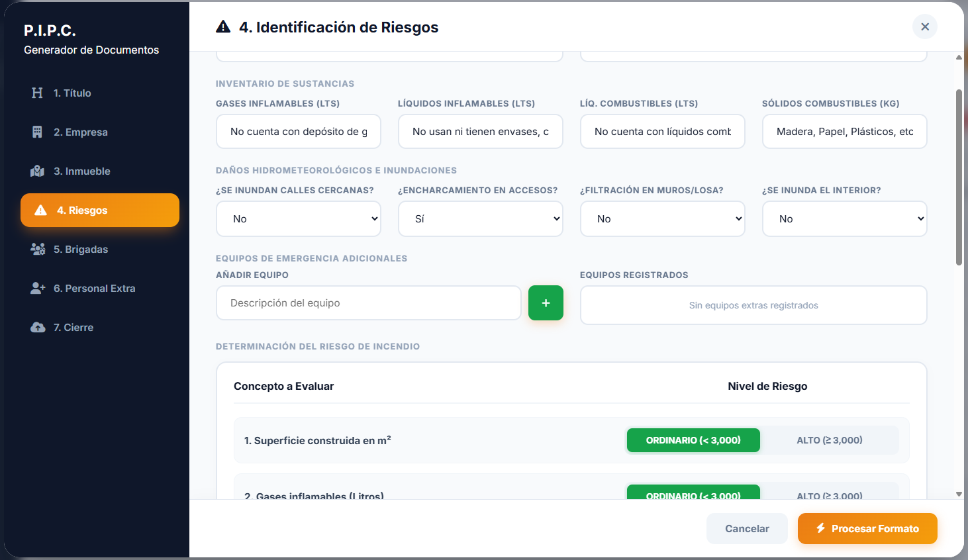The image size is (968, 560).
Task: Click the 'Equipos Registrados' label
Action: pos(634,275)
